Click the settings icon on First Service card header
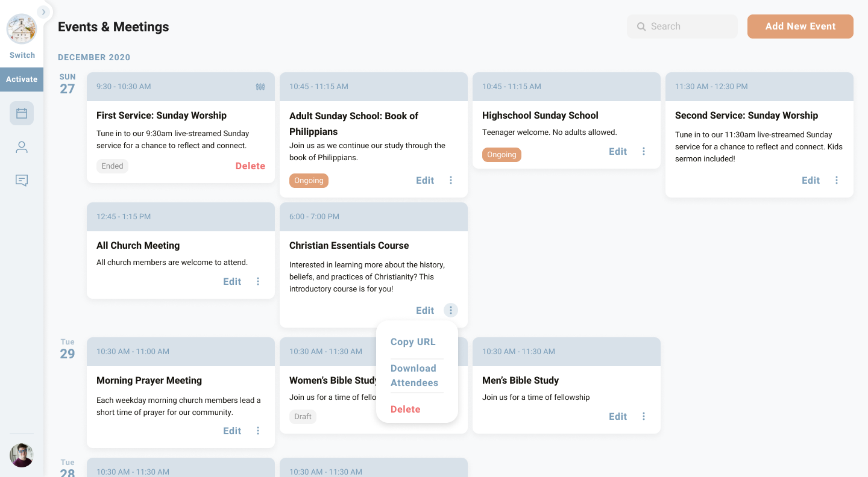The image size is (868, 477). tap(260, 87)
